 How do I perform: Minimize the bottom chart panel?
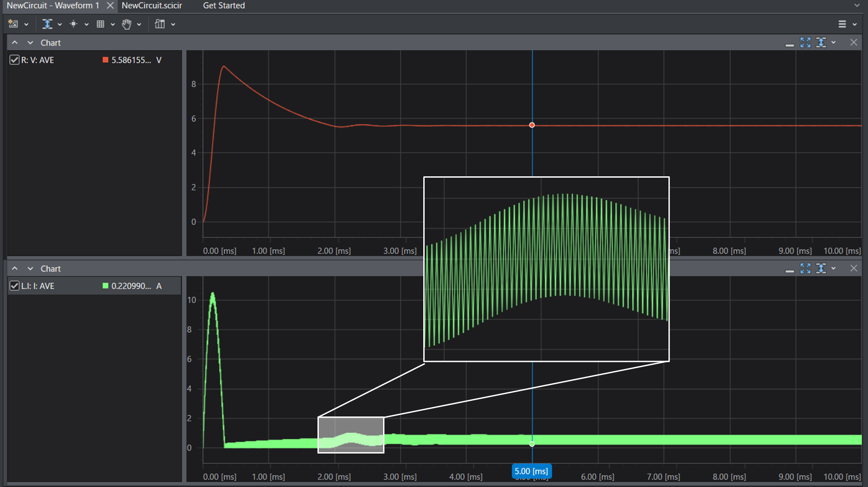point(789,270)
